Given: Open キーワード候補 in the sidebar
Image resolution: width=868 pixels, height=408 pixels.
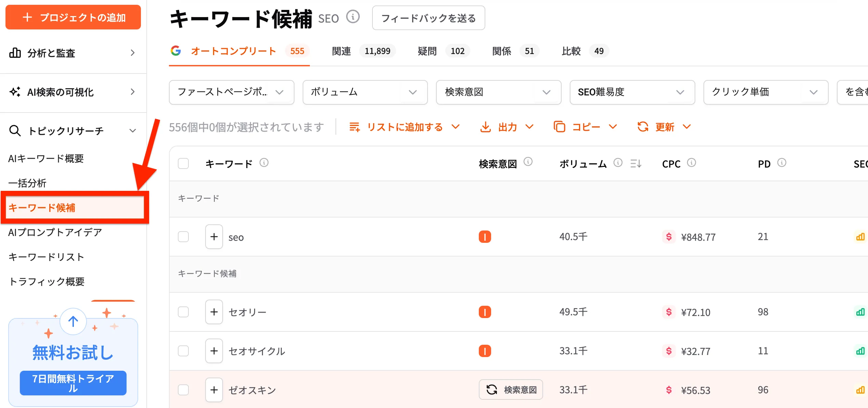Looking at the screenshot, I should (x=42, y=208).
